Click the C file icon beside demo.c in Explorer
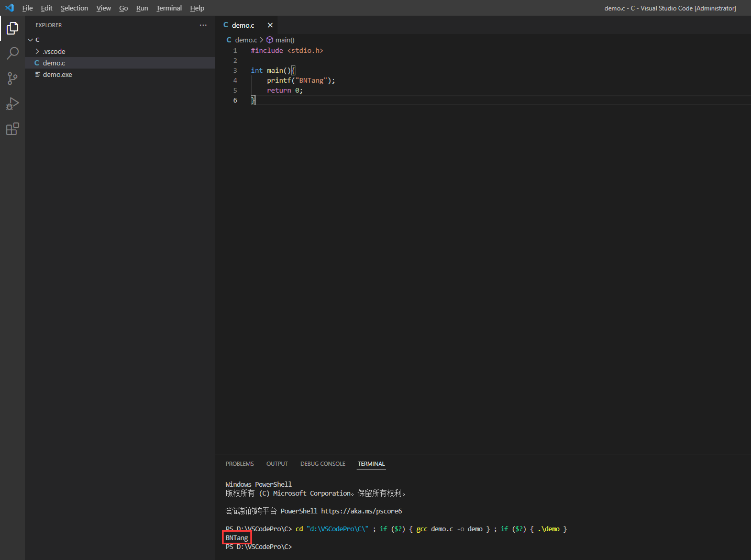The height and width of the screenshot is (560, 751). pos(37,63)
